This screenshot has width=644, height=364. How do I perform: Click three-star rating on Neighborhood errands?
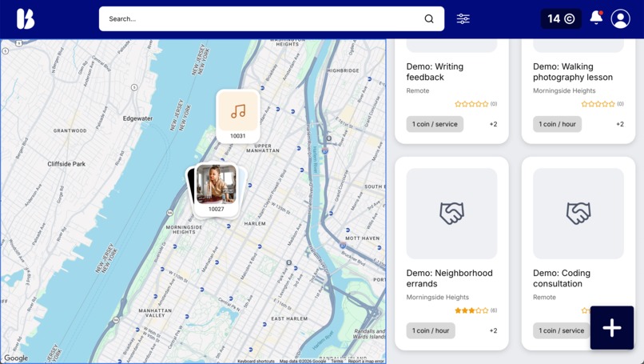click(471, 310)
